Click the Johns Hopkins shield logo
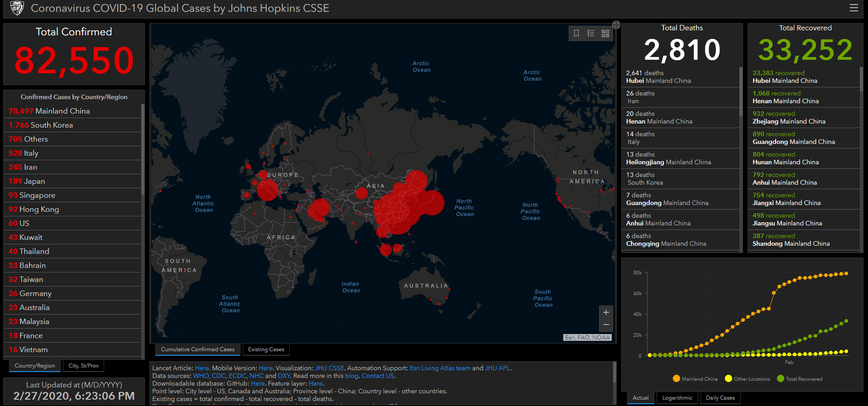The height and width of the screenshot is (406, 868). coord(17,8)
